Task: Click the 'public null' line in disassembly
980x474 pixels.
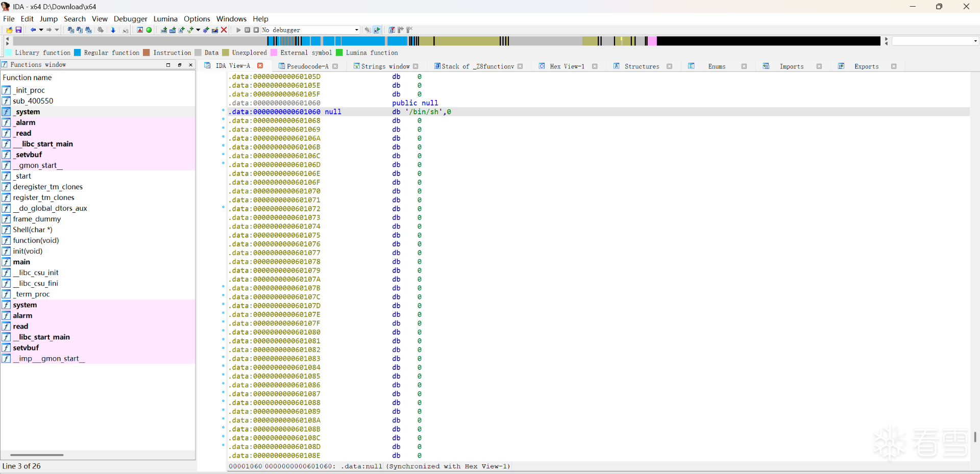Action: coord(415,103)
